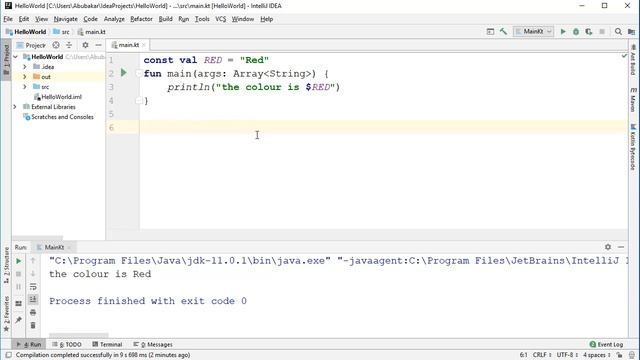Toggle tool window bars icon in status bar corner
640x360 pixels.
coord(9,355)
